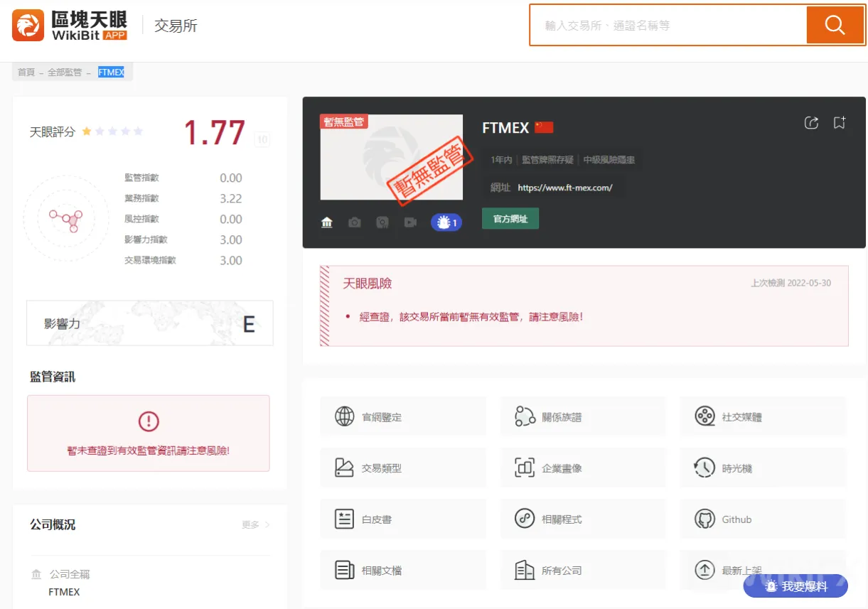This screenshot has width=868, height=609.
Task: Click the 暫無監管 red corner label
Action: pos(343,122)
